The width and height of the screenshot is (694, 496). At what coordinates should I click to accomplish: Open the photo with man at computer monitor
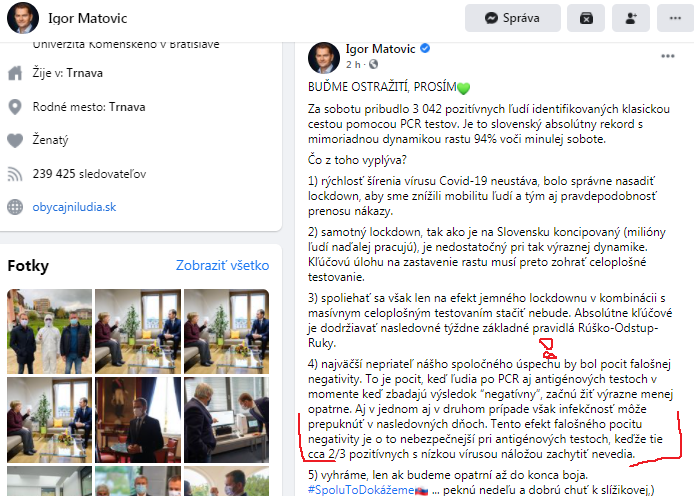tap(227, 420)
